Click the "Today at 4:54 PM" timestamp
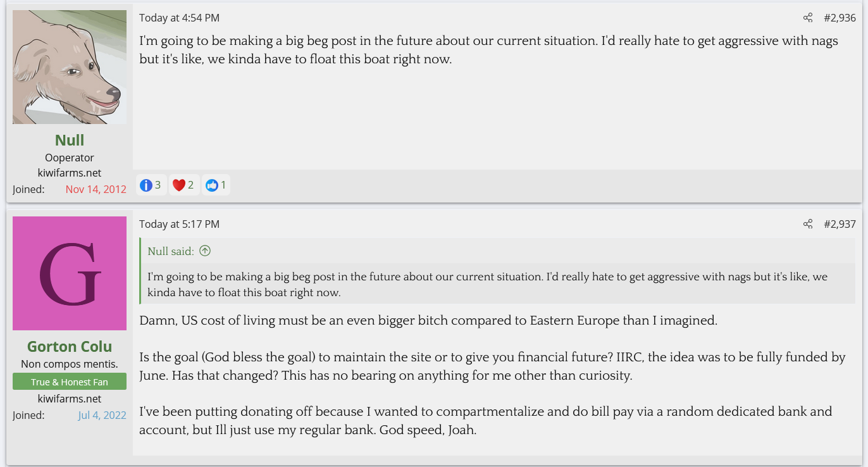 (x=180, y=18)
